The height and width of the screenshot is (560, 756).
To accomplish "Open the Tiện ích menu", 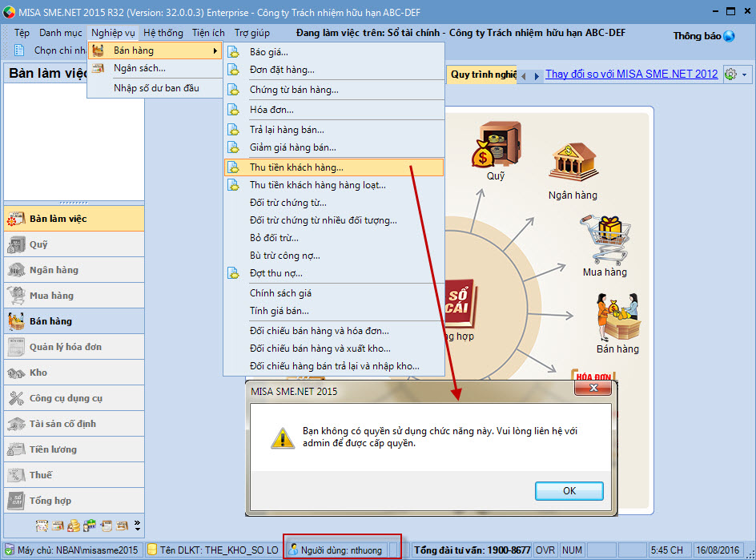I will click(x=208, y=33).
